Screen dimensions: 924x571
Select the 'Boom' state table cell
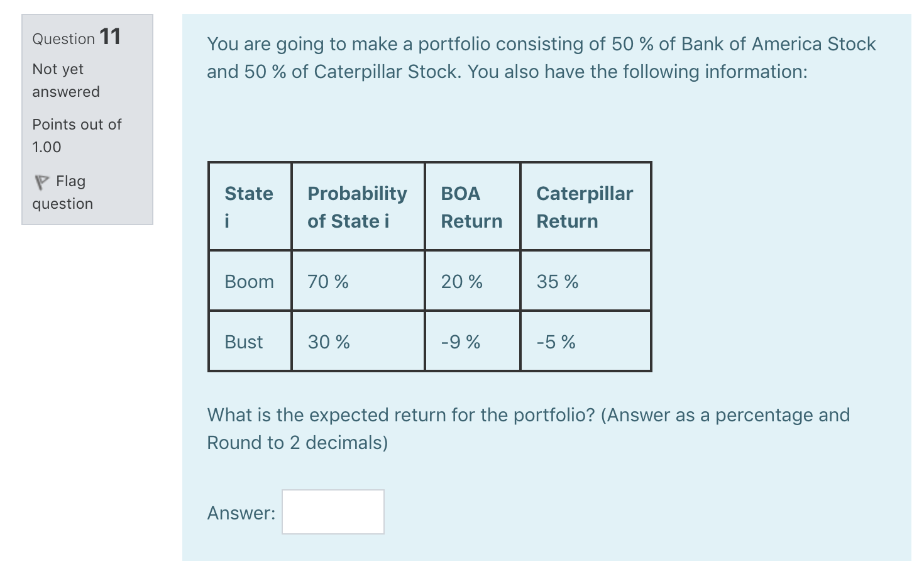(249, 280)
